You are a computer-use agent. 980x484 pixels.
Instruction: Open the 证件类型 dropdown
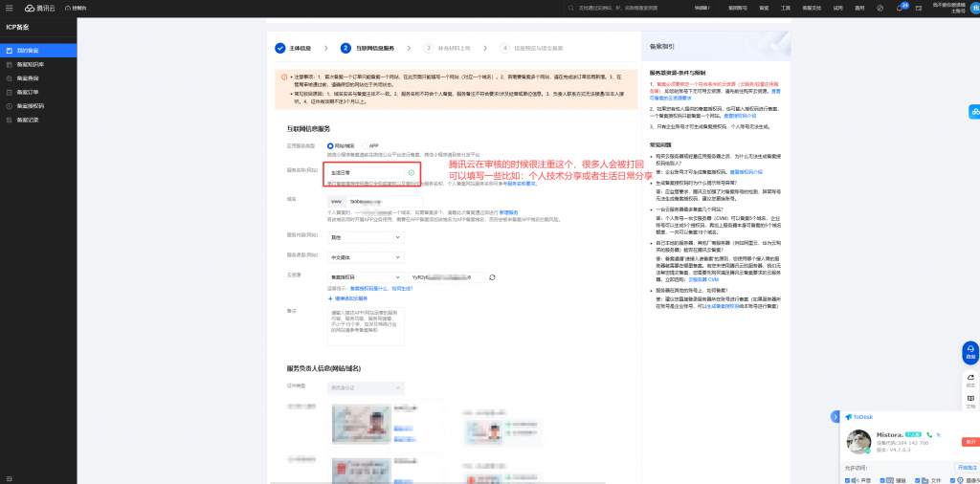[x=366, y=388]
